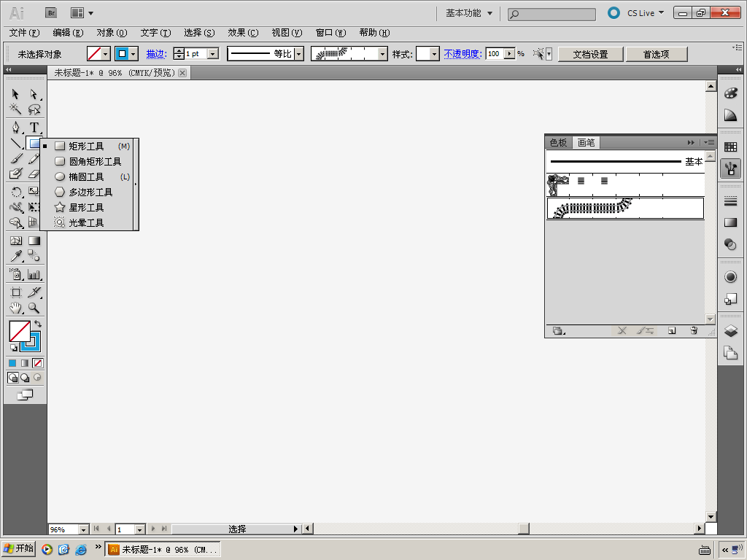Open control-bar fill swatch dropdown

(105, 54)
